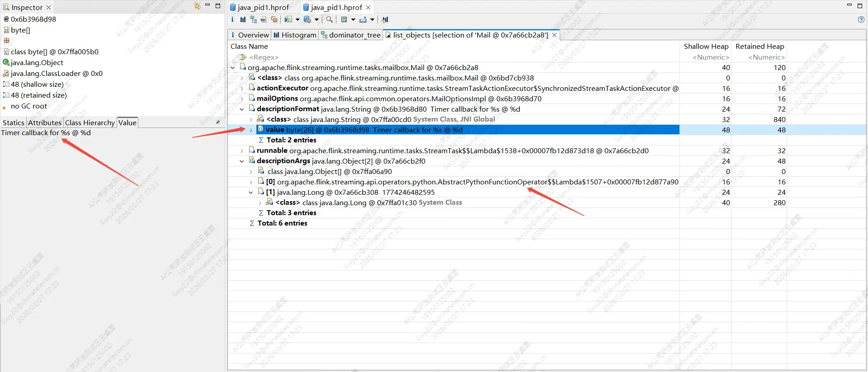This screenshot has height=372, width=868.
Task: Expand the mailOptions row
Action: click(242, 99)
